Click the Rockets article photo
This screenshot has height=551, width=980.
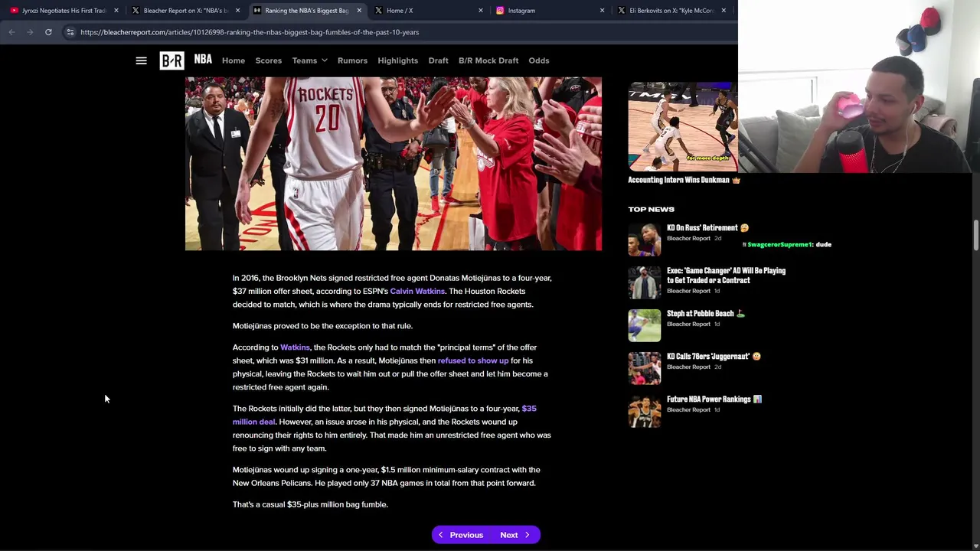tap(394, 164)
